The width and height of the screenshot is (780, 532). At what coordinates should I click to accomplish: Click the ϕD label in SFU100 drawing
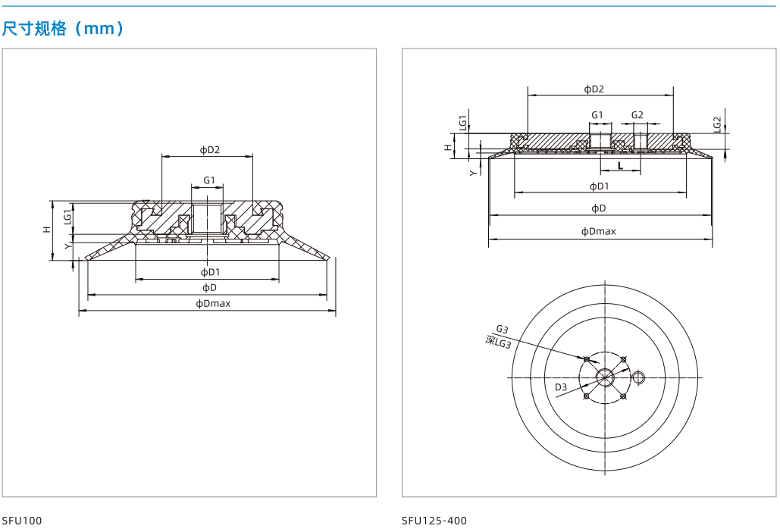(x=209, y=287)
